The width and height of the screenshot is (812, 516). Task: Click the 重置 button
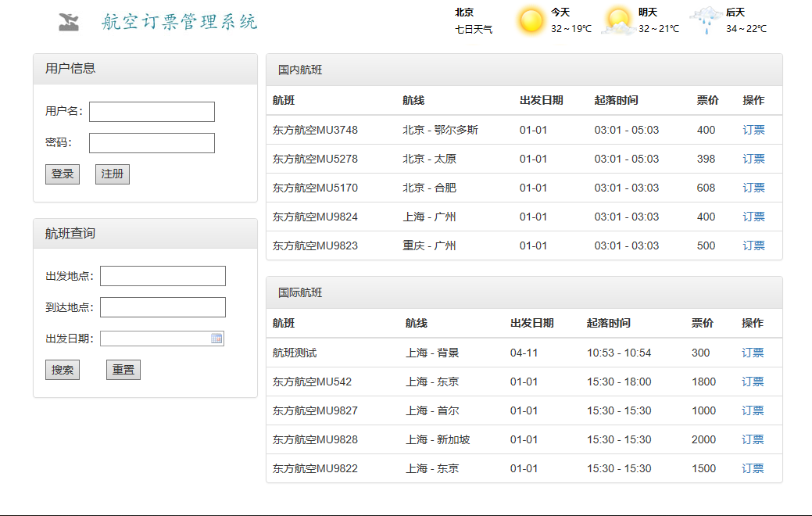tap(123, 370)
